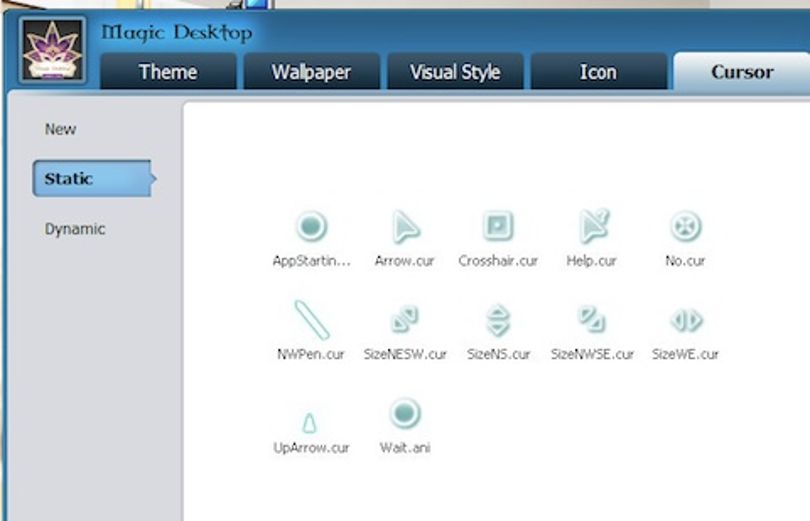Select the Static cursors category
Image resolution: width=810 pixels, height=521 pixels.
click(x=94, y=179)
